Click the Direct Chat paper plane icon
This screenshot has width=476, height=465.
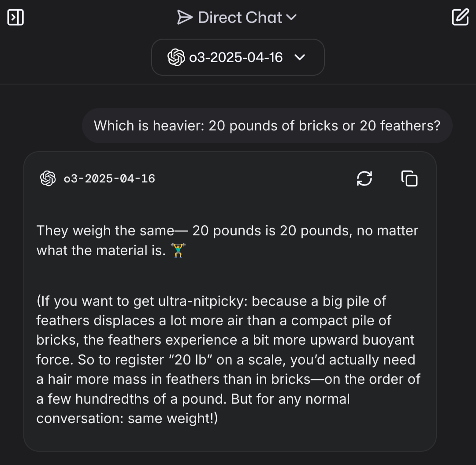(185, 17)
